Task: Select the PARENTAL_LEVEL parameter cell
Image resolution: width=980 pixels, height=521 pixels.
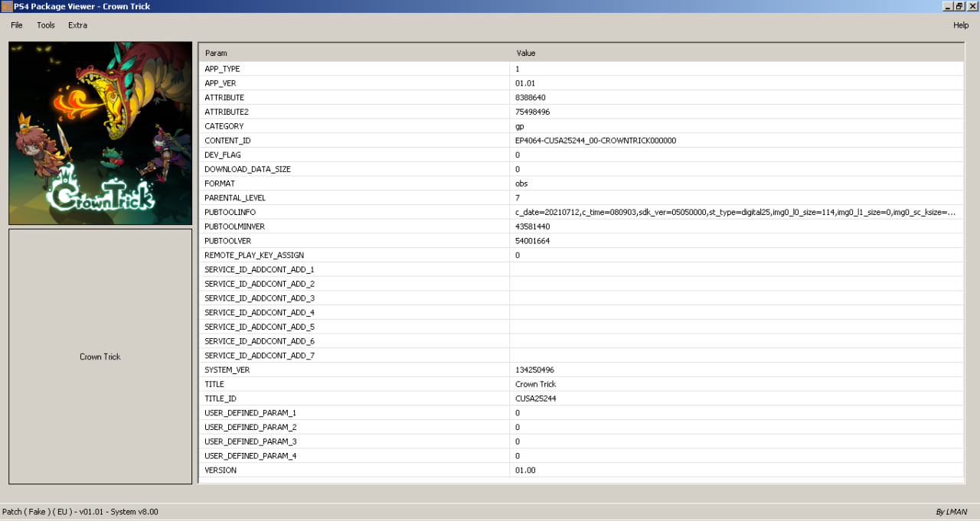Action: (354, 198)
